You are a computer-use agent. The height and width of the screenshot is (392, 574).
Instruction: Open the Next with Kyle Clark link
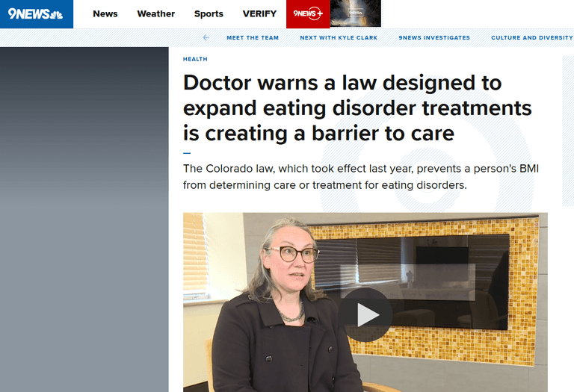(x=339, y=37)
